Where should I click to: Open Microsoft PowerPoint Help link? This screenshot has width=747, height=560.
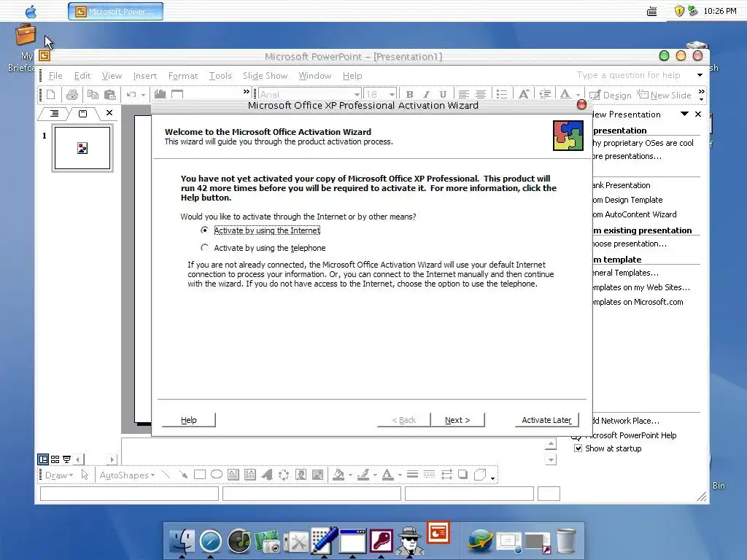630,435
